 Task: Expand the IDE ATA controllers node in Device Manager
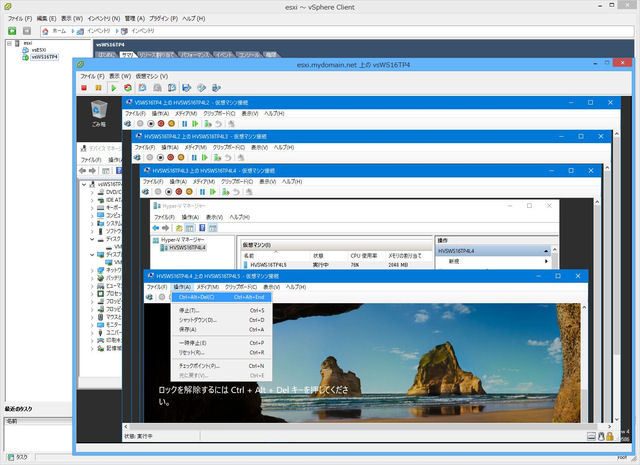coord(92,200)
